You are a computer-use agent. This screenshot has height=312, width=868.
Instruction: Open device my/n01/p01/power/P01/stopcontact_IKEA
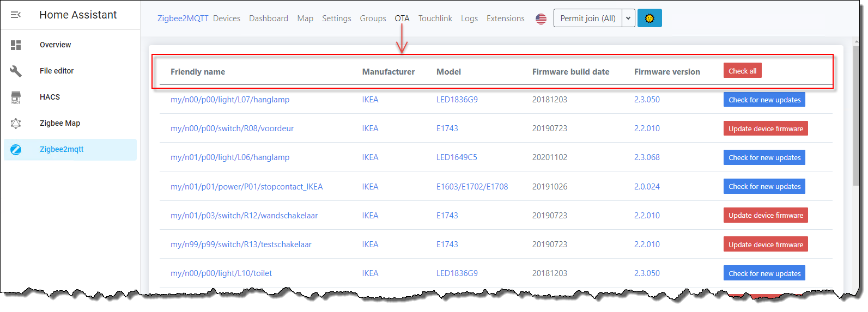pyautogui.click(x=247, y=187)
